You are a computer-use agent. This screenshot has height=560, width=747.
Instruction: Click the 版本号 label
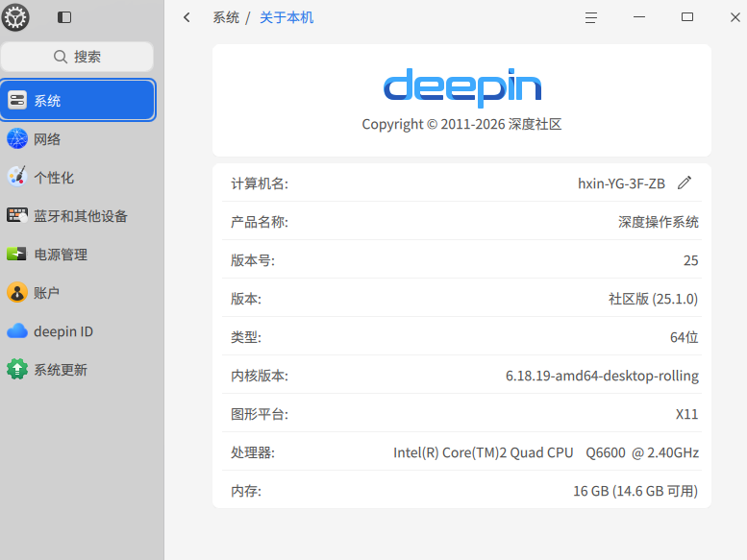pyautogui.click(x=253, y=260)
